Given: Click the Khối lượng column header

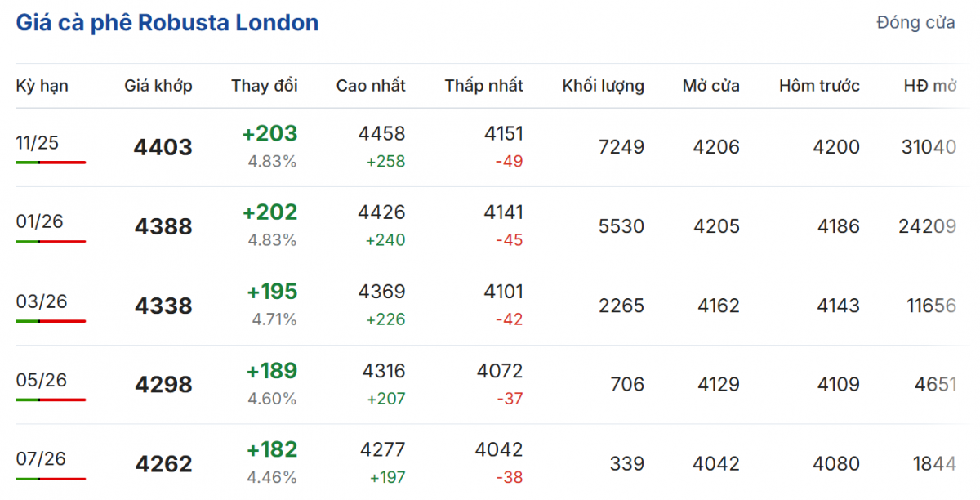Looking at the screenshot, I should click(x=603, y=86).
